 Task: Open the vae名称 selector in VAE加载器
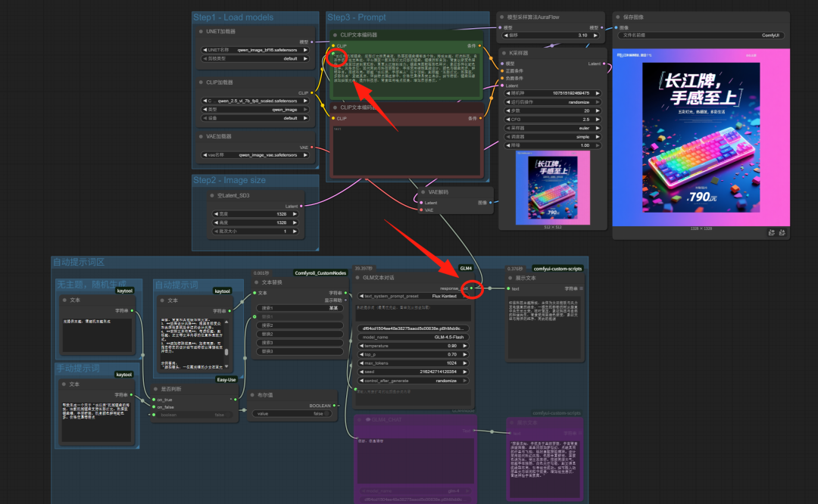[x=255, y=155]
